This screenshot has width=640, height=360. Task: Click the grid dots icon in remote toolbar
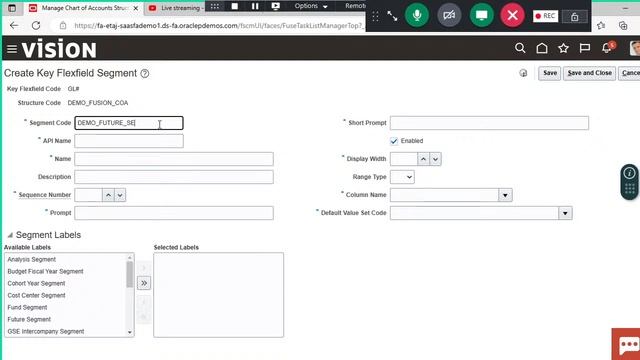(215, 6)
